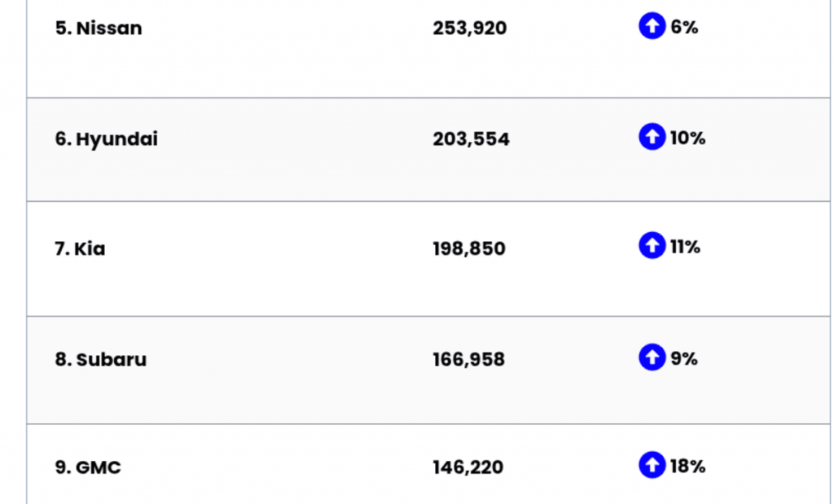Click the 10% growth figure for Hyundai

687,138
